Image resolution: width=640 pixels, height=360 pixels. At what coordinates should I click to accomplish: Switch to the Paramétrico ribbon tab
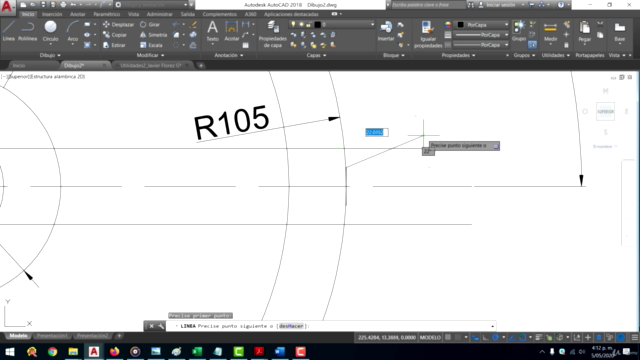[x=107, y=14]
